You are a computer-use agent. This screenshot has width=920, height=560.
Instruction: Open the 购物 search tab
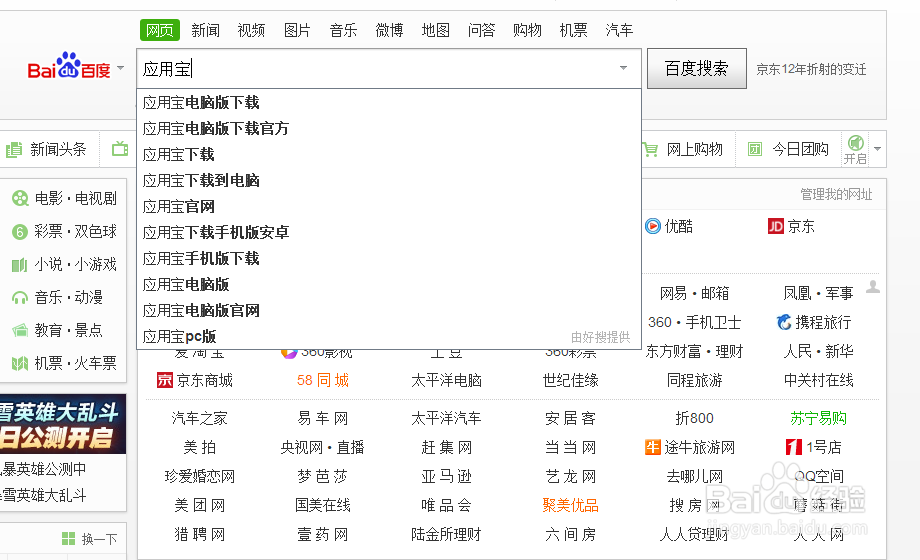[x=527, y=30]
